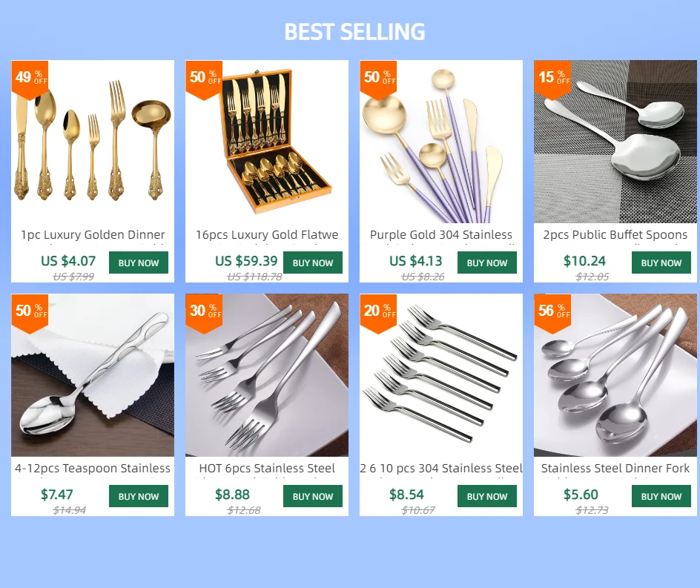Screen dimensions: 700x588
Task: Open the 1pc Luxury Golden Dinner title
Action: pos(93,235)
